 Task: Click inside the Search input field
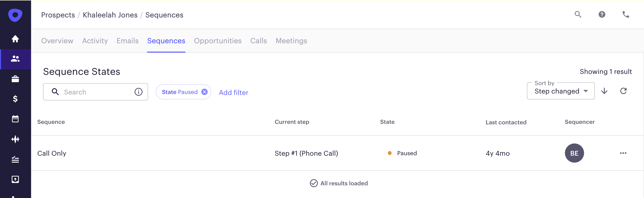click(95, 92)
